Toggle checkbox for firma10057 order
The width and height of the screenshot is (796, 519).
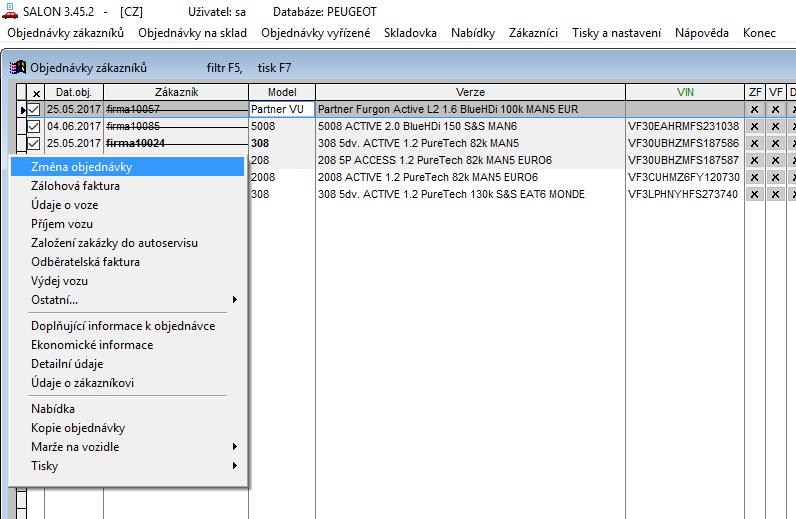34,109
